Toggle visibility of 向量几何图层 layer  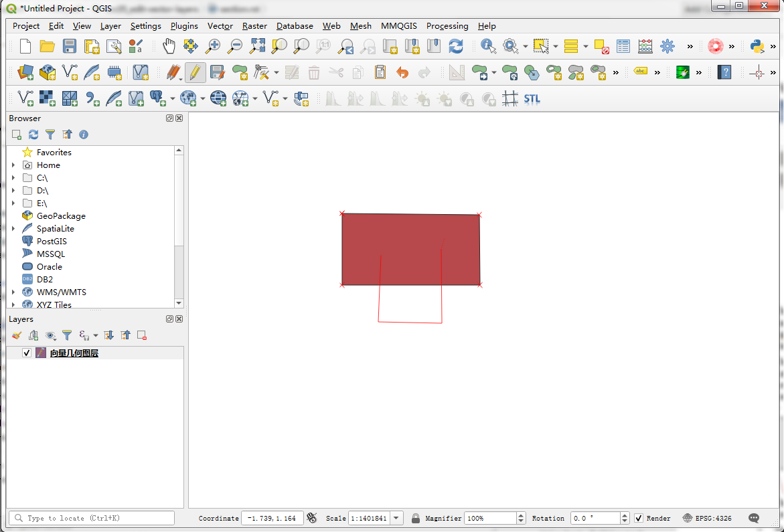tap(27, 353)
